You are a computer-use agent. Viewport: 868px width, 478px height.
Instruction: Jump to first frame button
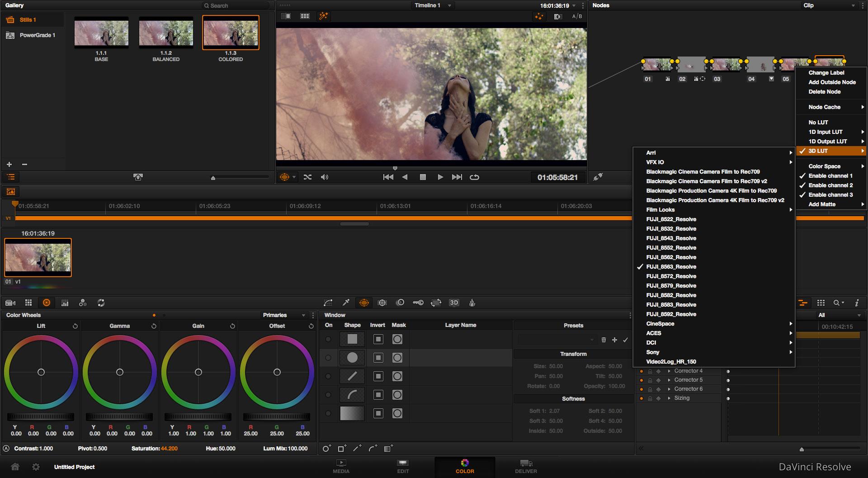coord(388,177)
